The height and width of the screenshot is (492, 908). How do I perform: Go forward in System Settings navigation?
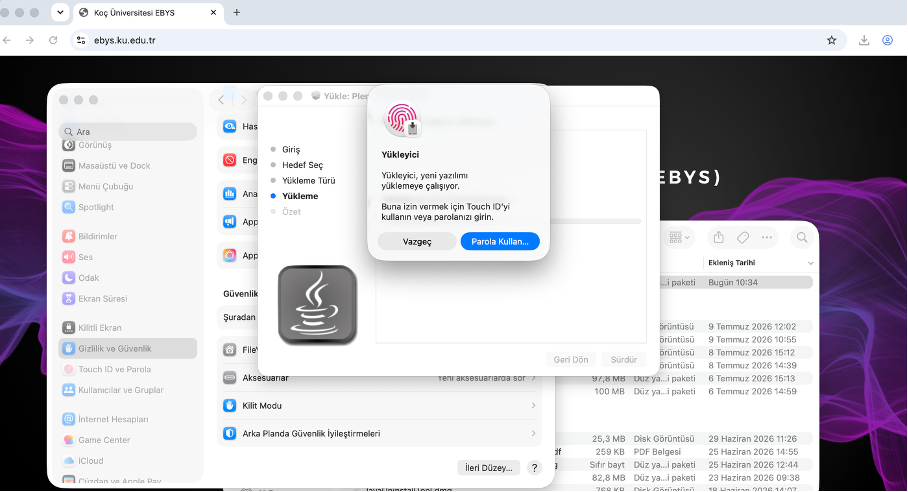(x=244, y=100)
